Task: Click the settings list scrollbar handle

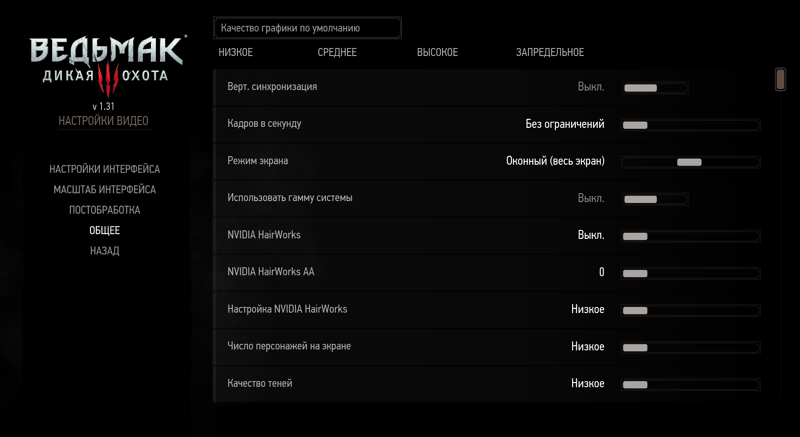Action: click(x=780, y=80)
